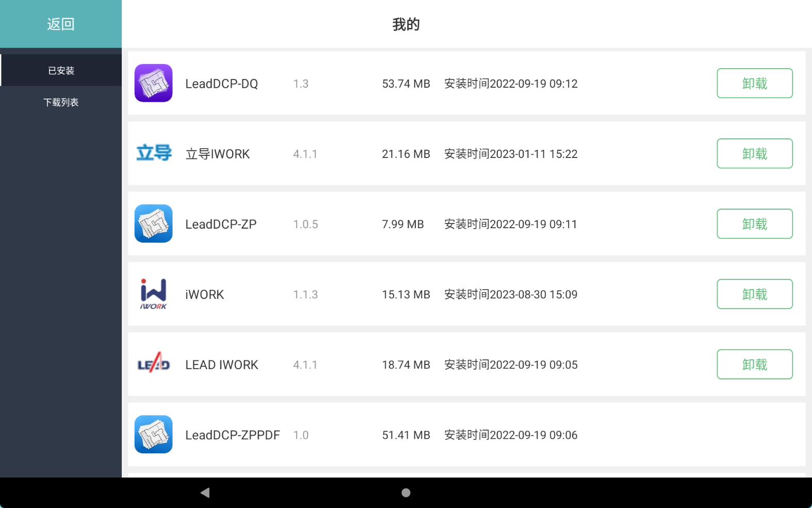Viewport: 812px width, 508px height.
Task: Click install time 2022-09-19 09:06
Action: tap(511, 435)
